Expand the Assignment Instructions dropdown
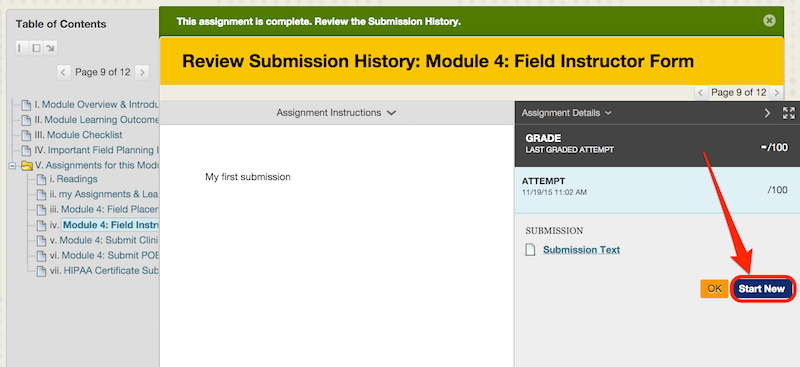The height and width of the screenshot is (367, 800). [x=336, y=113]
